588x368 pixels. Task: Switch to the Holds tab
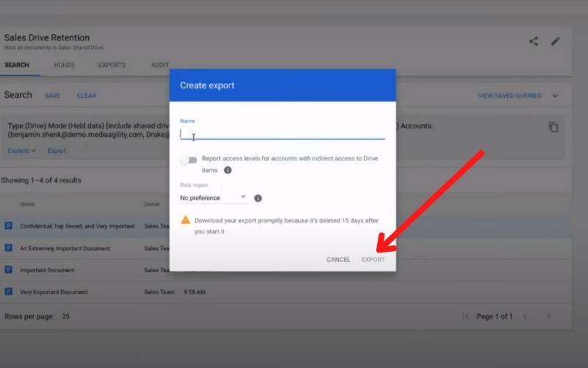pos(64,65)
